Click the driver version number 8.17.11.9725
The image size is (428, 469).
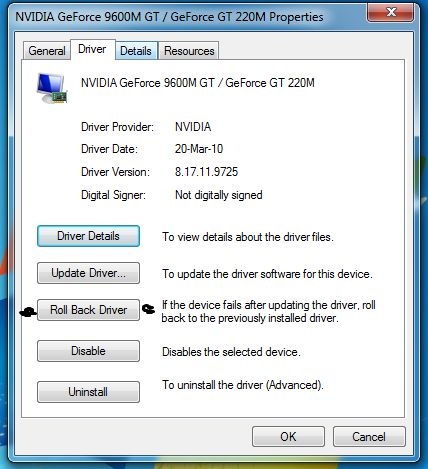[207, 172]
